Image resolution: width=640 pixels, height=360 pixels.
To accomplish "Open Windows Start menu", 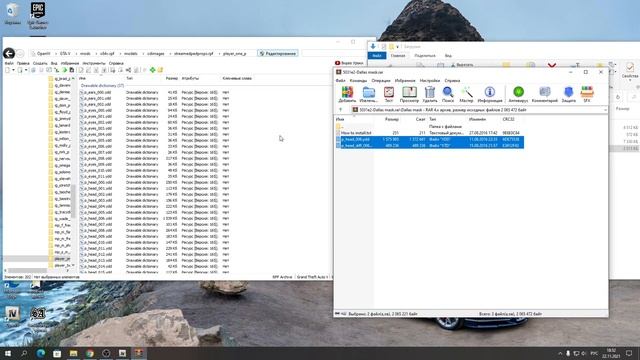I will (8, 353).
